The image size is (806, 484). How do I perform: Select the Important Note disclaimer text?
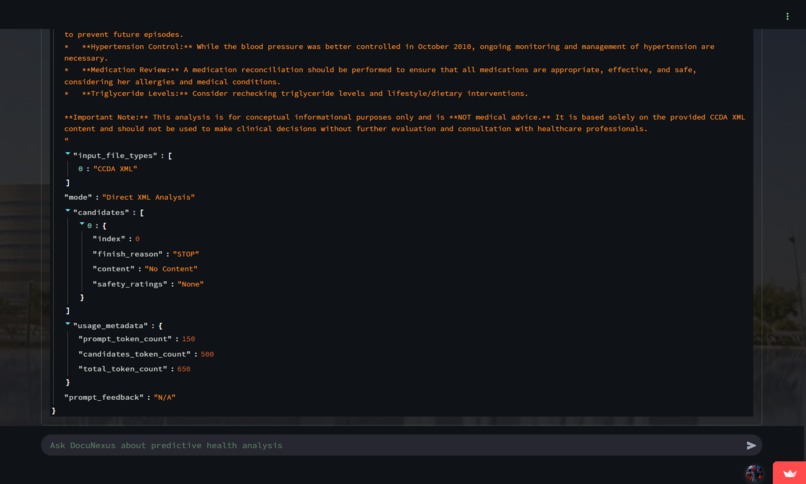405,123
